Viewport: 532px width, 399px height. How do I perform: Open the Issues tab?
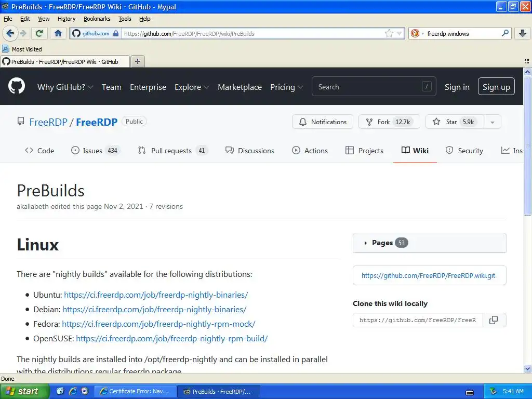tap(96, 151)
